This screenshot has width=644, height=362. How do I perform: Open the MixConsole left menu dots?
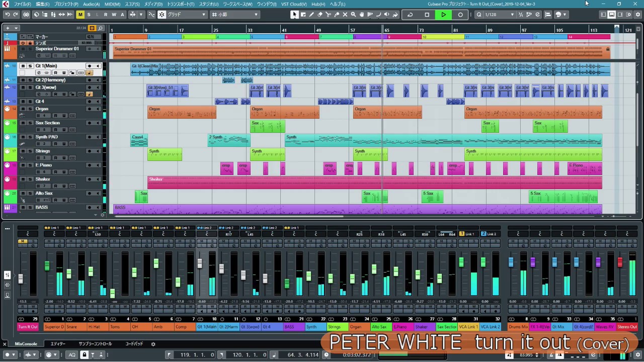[x=7, y=229]
